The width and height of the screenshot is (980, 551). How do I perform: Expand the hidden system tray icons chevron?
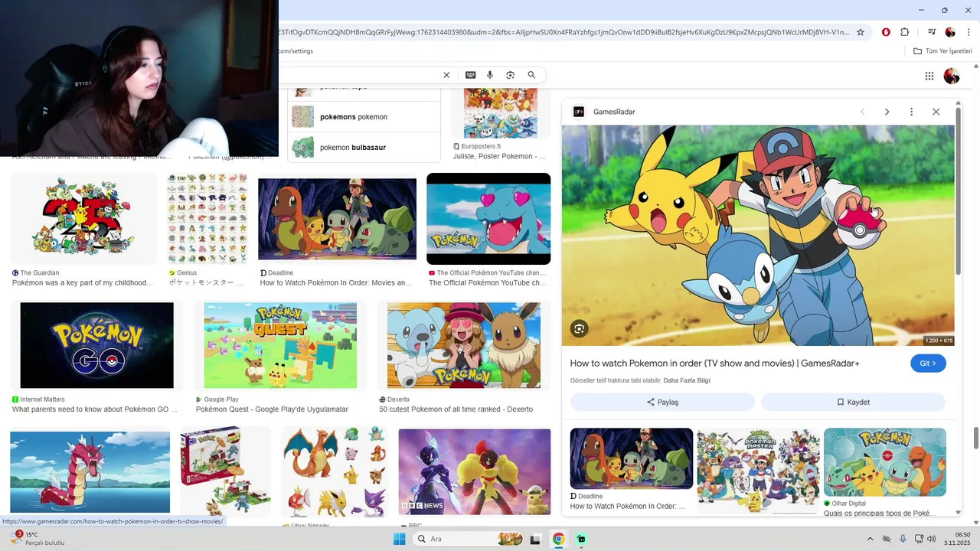[x=871, y=539]
